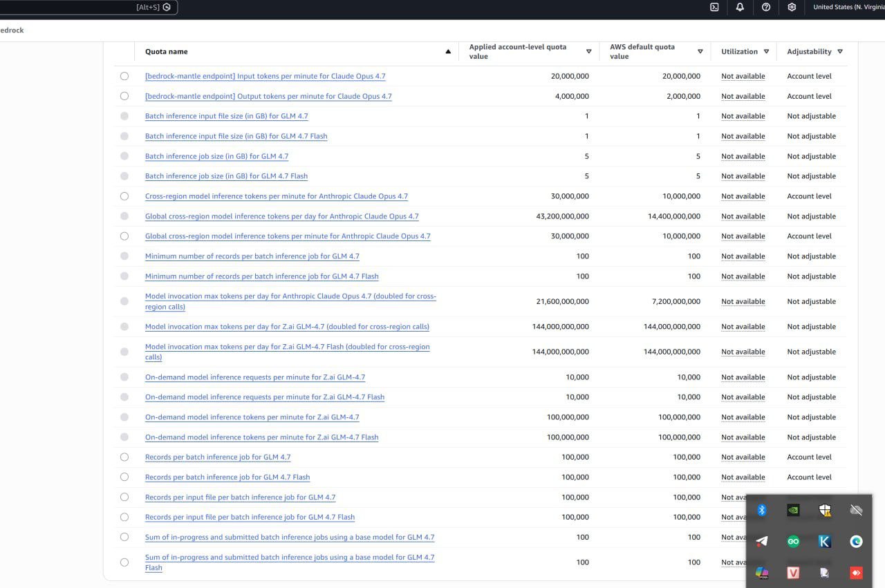Viewport: 885px width, 588px height.
Task: Open Sum of in-progress batch jobs GLM 4.7 link
Action: (x=290, y=538)
